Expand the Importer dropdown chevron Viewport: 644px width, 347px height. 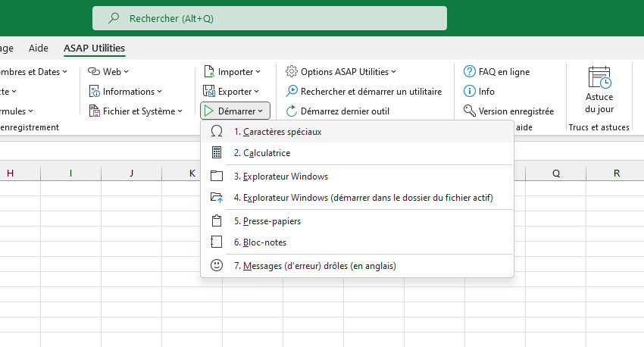[258, 71]
